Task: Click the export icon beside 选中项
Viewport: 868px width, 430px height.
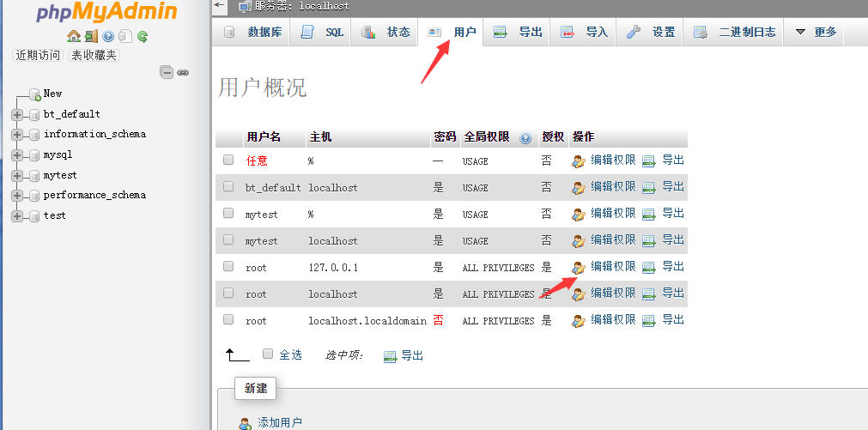Action: coord(391,356)
